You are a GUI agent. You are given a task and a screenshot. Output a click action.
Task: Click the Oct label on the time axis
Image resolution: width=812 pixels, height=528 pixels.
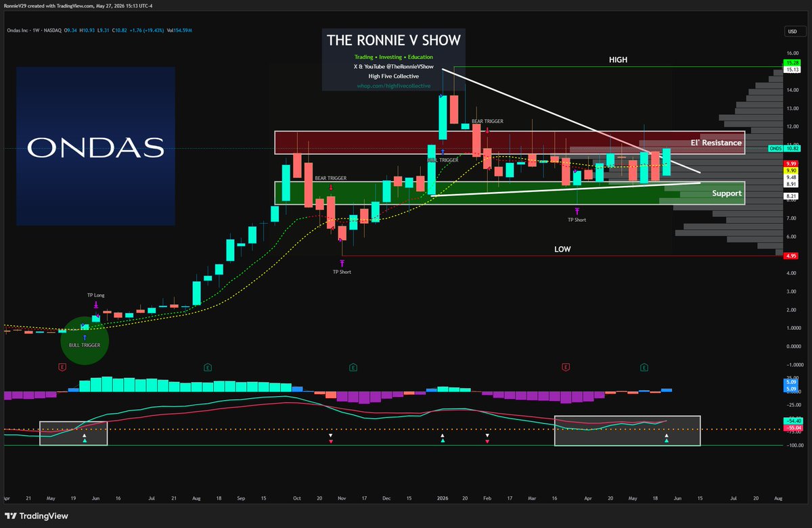(297, 498)
